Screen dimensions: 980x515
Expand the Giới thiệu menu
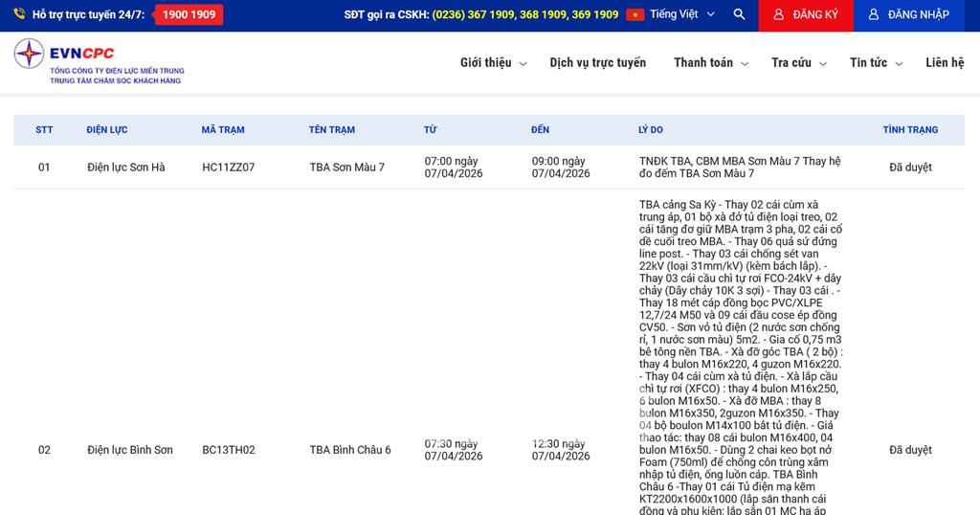point(493,63)
